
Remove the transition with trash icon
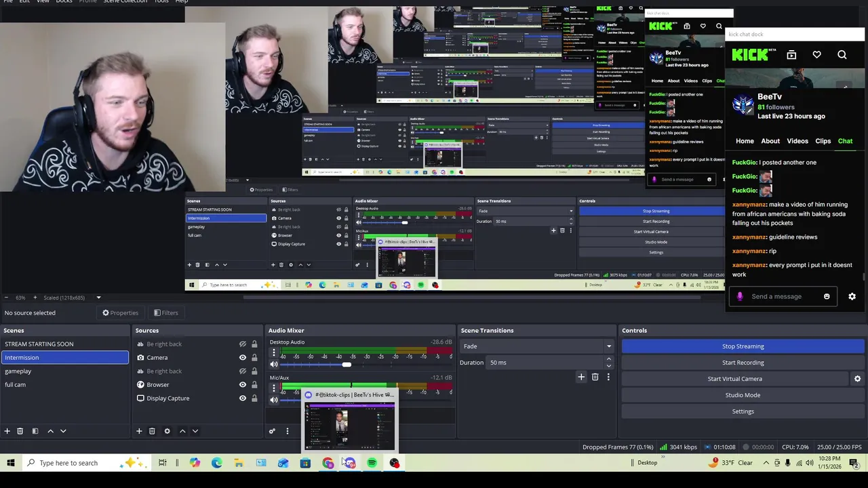[595, 377]
